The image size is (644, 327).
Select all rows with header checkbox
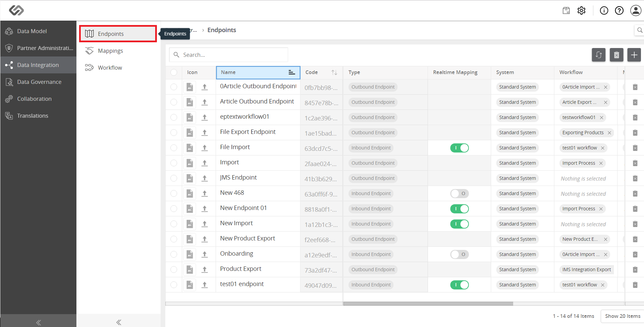(x=174, y=72)
